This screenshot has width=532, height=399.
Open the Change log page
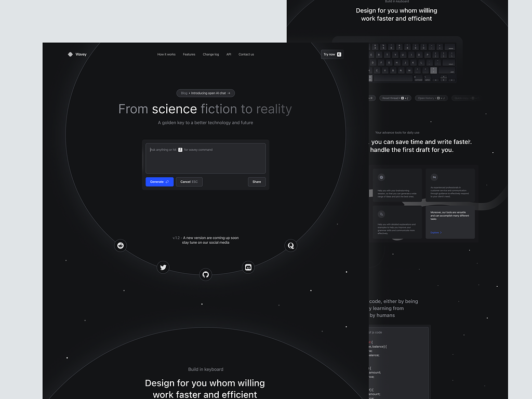click(x=211, y=54)
